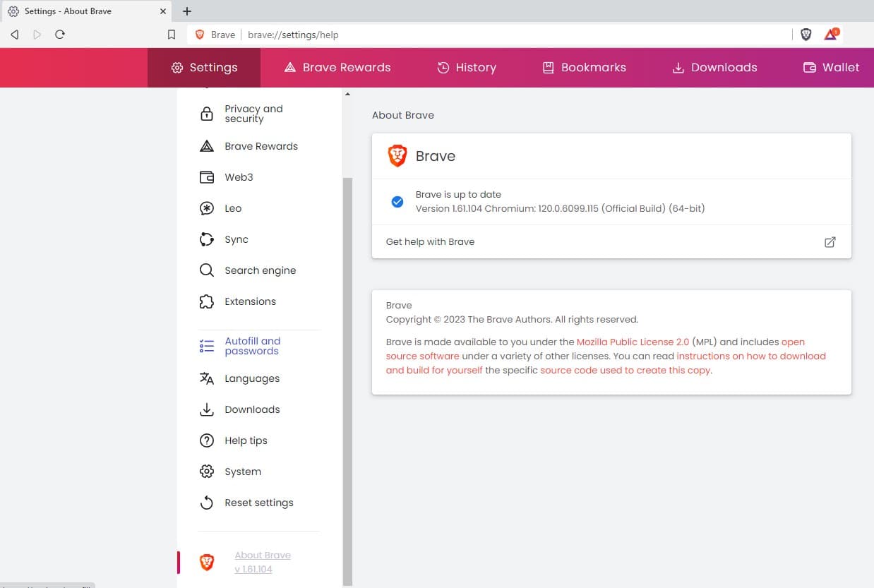Open Brave Rewards in top navigation bar
The height and width of the screenshot is (588, 874).
(337, 68)
